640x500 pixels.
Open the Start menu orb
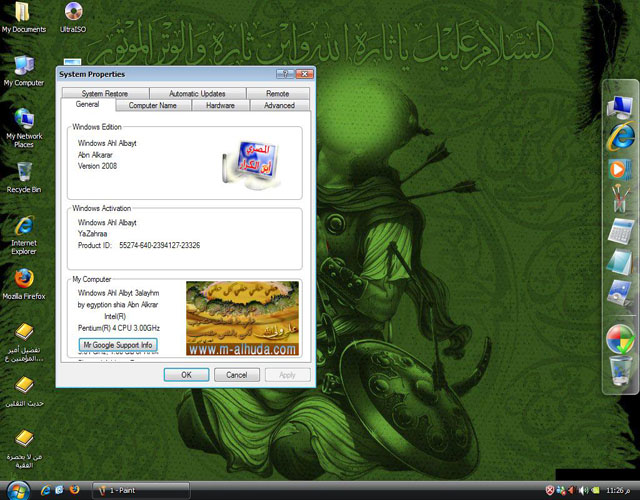[18, 490]
